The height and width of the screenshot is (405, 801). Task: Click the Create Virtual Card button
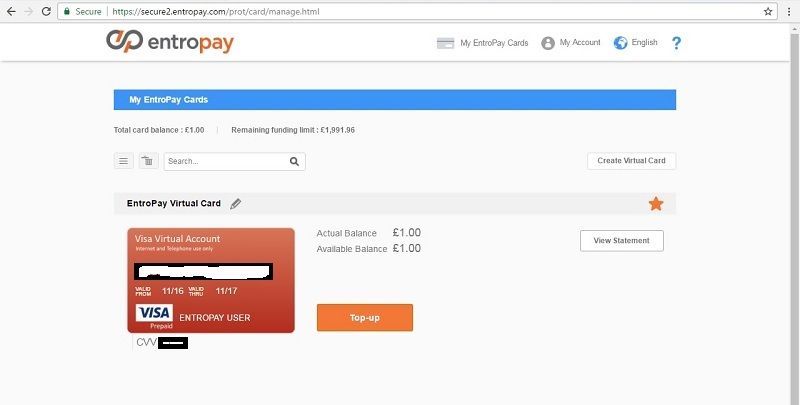pyautogui.click(x=631, y=161)
